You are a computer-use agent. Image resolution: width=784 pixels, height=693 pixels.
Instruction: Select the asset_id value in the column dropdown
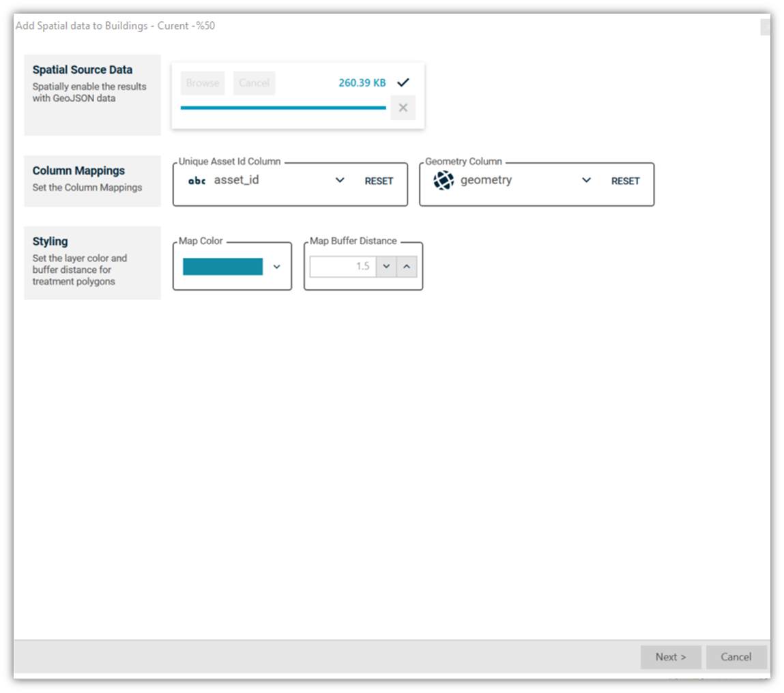(x=237, y=180)
